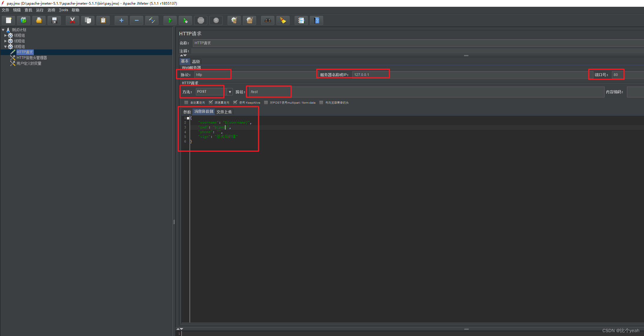Switch to the 参数 tab
Image resolution: width=644 pixels, height=336 pixels.
(x=187, y=112)
